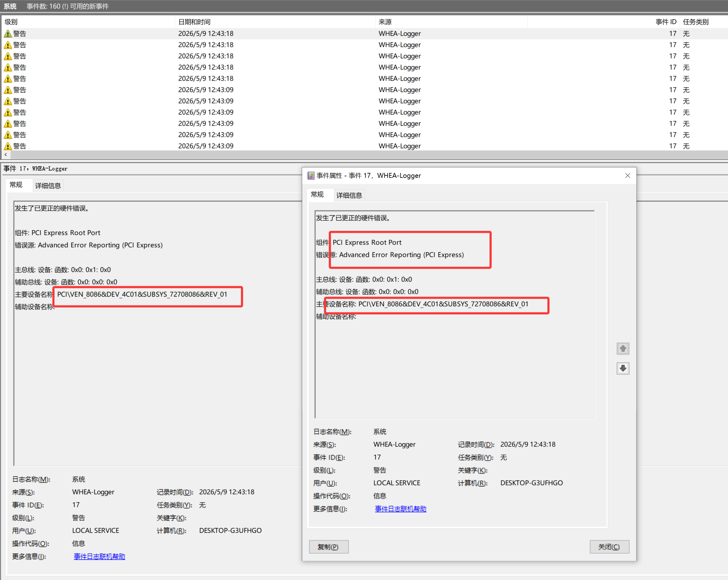Click the up arrow button in event properties dialog
728x580 pixels.
[x=623, y=348]
